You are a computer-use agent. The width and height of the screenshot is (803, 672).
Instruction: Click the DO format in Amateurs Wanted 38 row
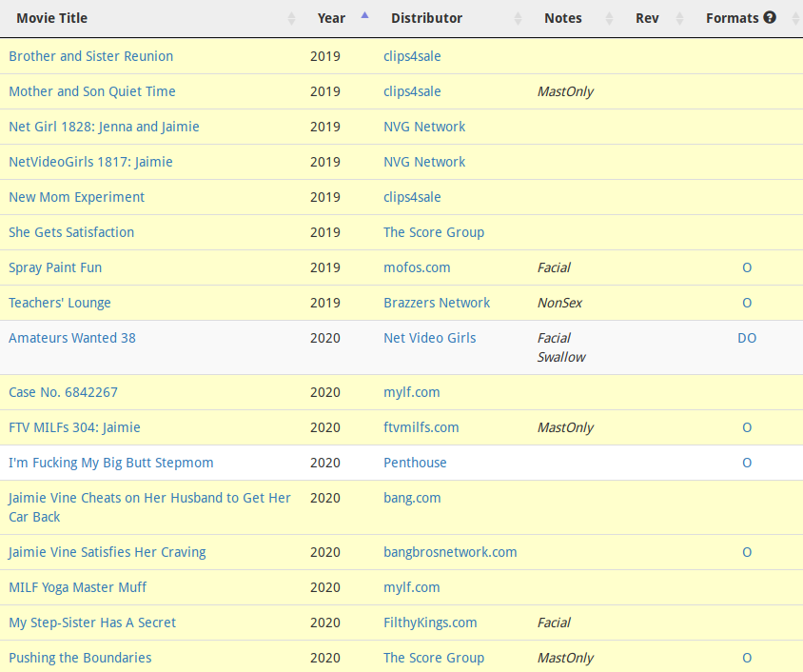click(747, 338)
